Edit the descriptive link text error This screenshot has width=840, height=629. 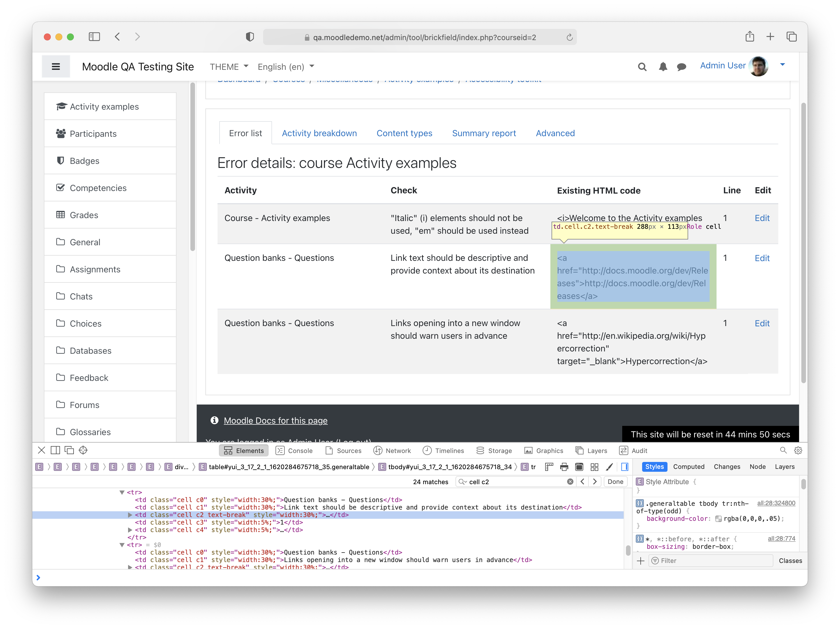coord(762,258)
